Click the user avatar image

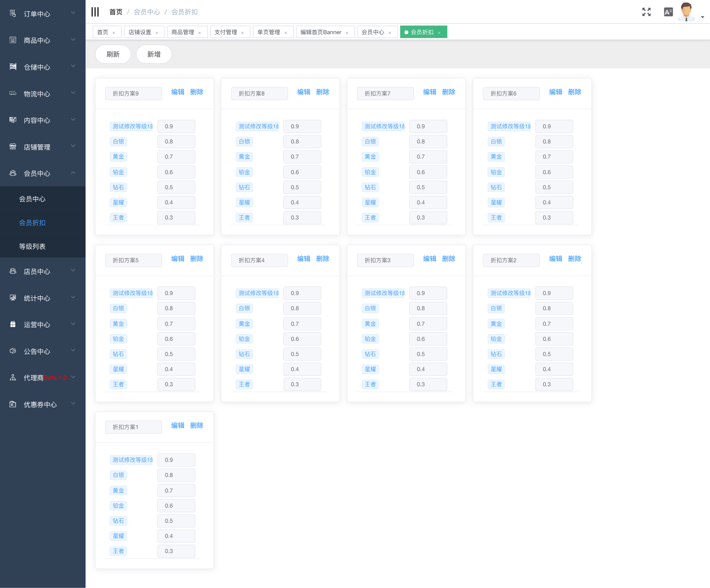pyautogui.click(x=686, y=12)
